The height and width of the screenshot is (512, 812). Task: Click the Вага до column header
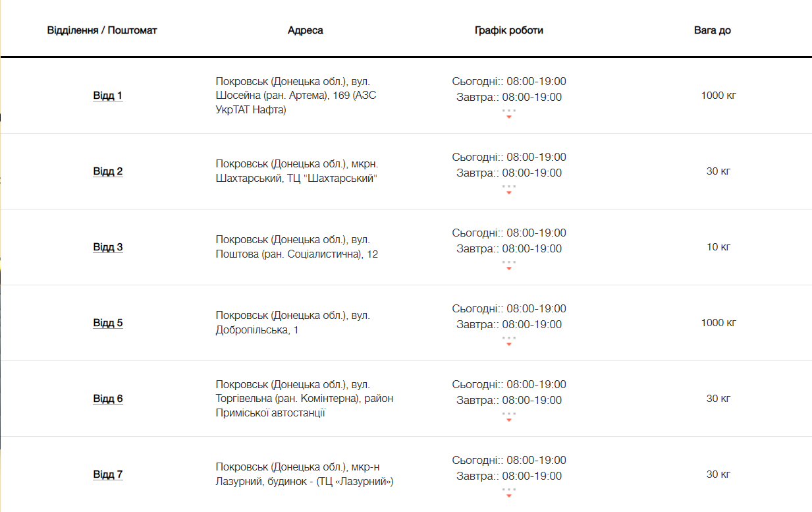tap(713, 30)
